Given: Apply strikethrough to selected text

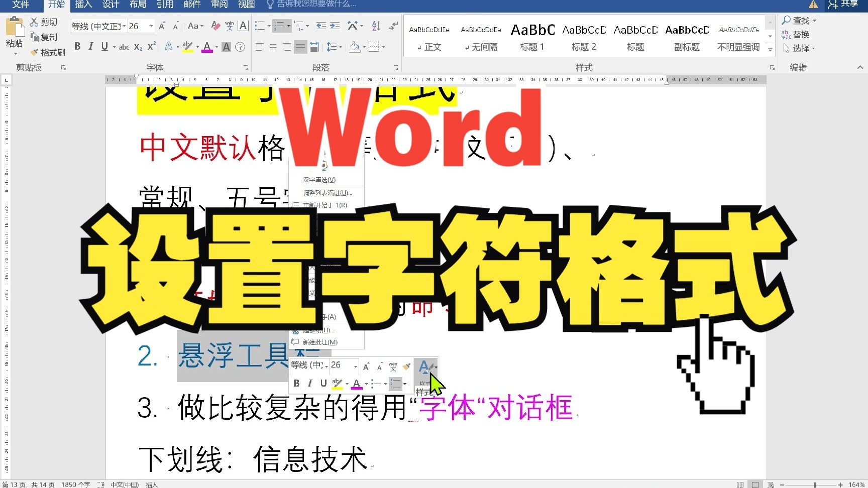Looking at the screenshot, I should [x=124, y=46].
